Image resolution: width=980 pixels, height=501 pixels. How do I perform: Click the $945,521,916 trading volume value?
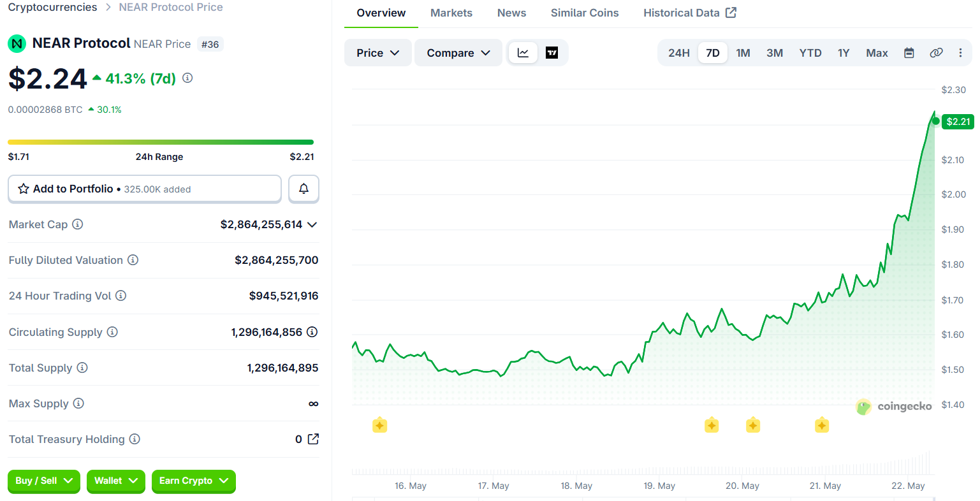click(284, 296)
